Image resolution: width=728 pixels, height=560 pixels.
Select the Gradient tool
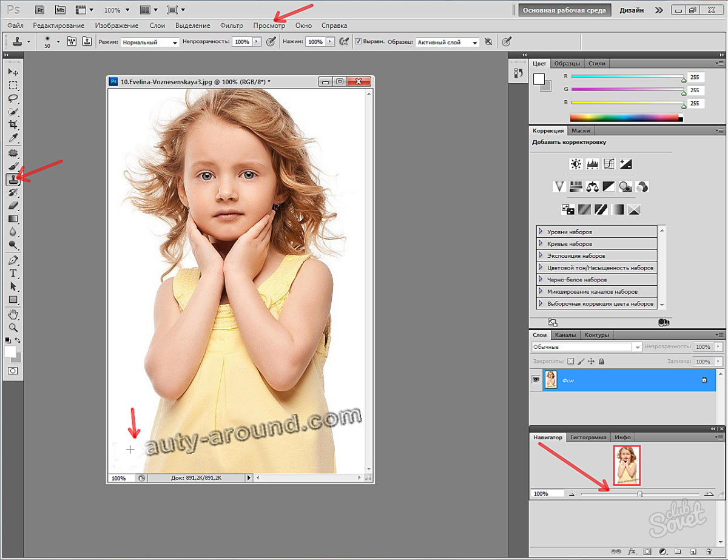[13, 219]
